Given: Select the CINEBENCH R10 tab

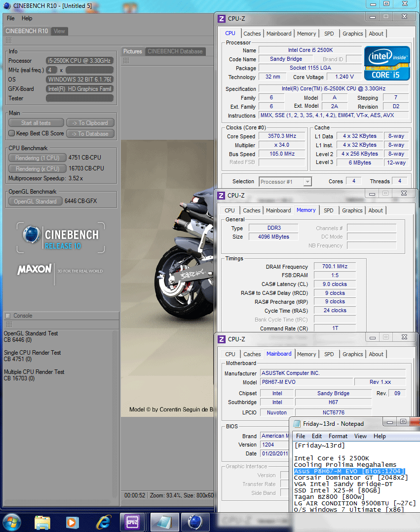Looking at the screenshot, I should click(27, 31).
